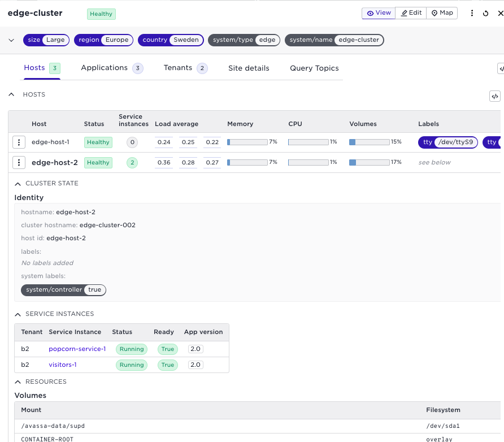Open the popcorn-service-1 service instance link
The width and height of the screenshot is (504, 442).
coord(77,349)
